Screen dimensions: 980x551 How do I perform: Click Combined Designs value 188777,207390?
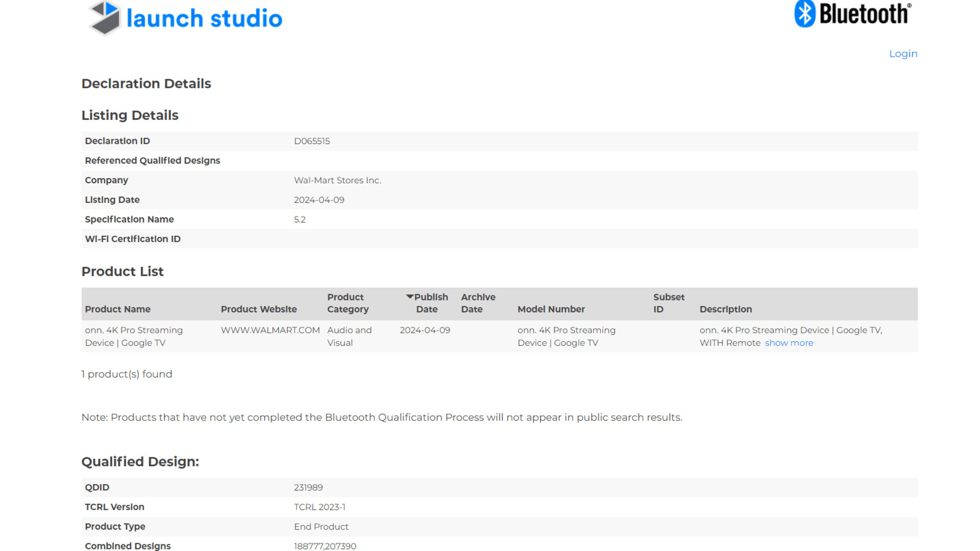pyautogui.click(x=325, y=546)
